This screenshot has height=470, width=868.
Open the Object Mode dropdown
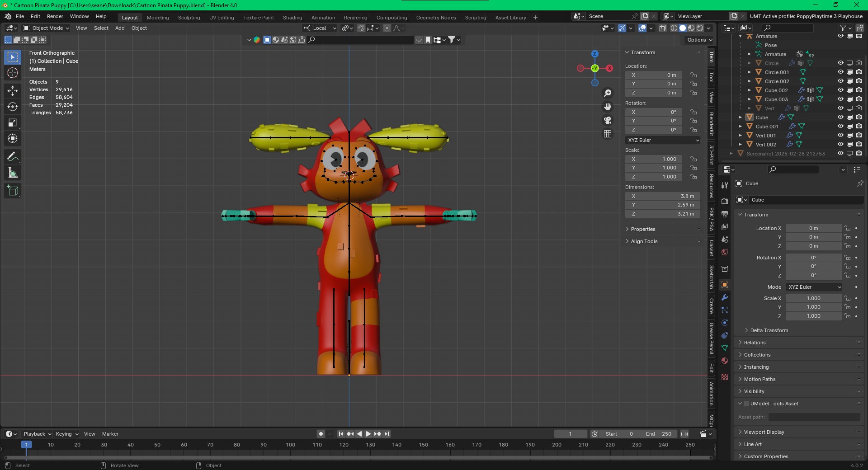pyautogui.click(x=47, y=28)
